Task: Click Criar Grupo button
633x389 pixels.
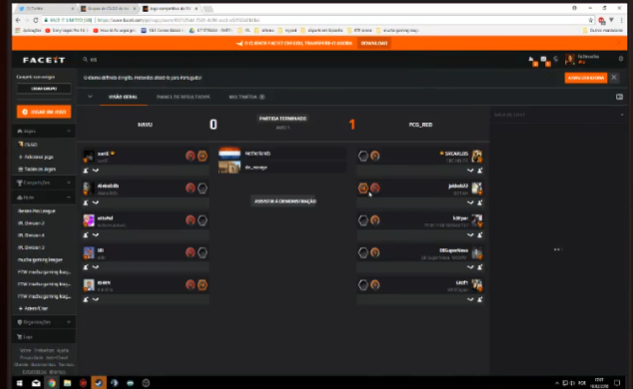Action: [x=44, y=88]
